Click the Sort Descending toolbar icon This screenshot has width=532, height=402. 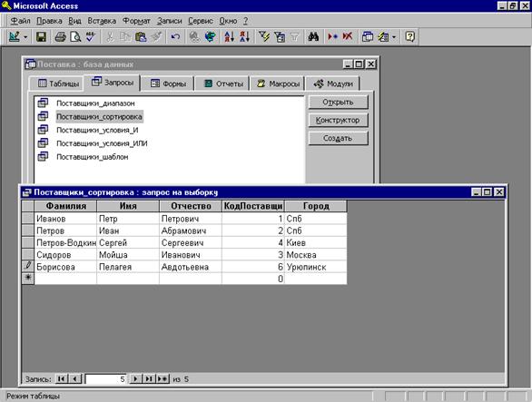coord(244,36)
